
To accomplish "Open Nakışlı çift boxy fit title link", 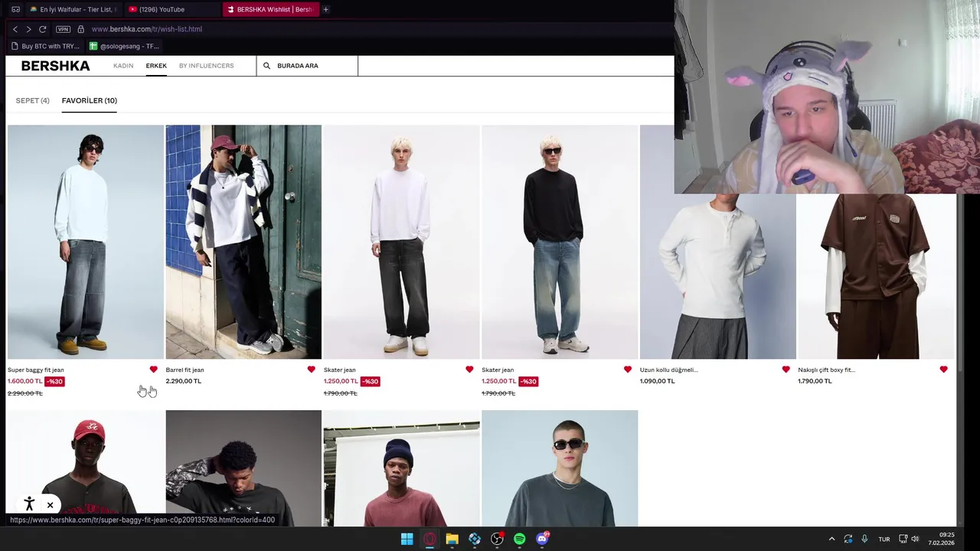I will pyautogui.click(x=826, y=370).
